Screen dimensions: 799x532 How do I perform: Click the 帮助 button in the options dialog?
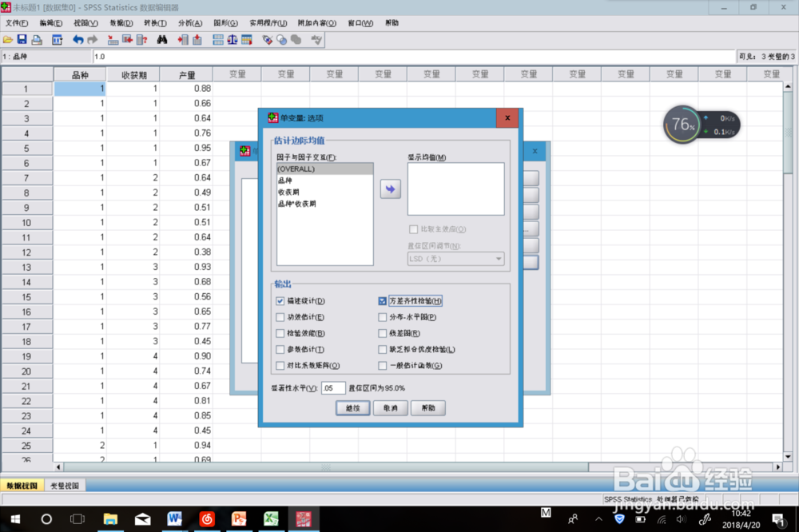click(x=428, y=407)
